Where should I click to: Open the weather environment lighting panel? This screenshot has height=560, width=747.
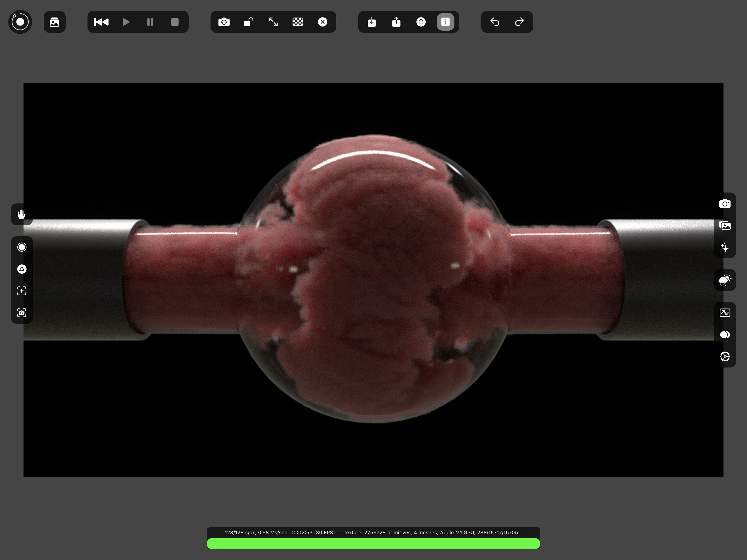click(x=725, y=280)
